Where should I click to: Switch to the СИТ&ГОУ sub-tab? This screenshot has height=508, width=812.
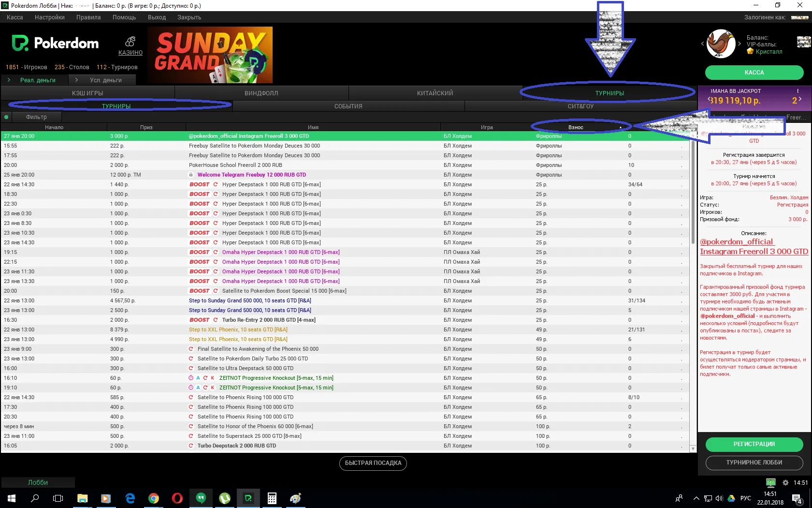coord(580,106)
